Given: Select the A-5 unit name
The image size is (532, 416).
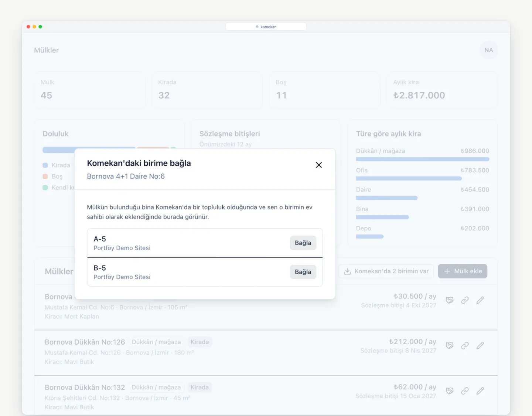Looking at the screenshot, I should 100,239.
